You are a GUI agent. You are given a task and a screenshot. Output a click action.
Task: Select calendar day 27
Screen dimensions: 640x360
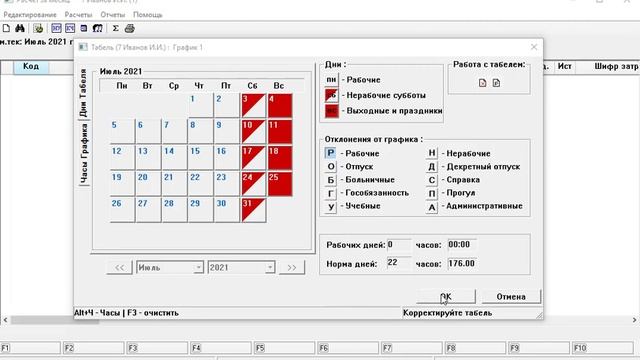click(148, 210)
